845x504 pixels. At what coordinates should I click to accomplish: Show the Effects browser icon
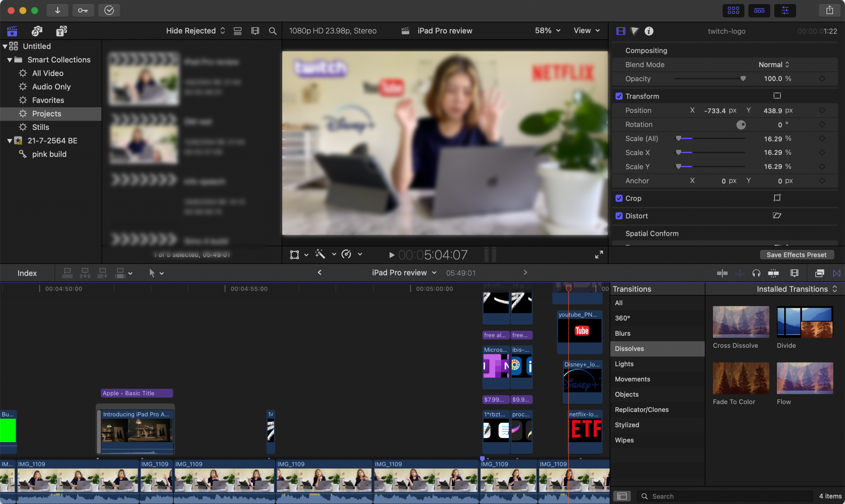(819, 273)
